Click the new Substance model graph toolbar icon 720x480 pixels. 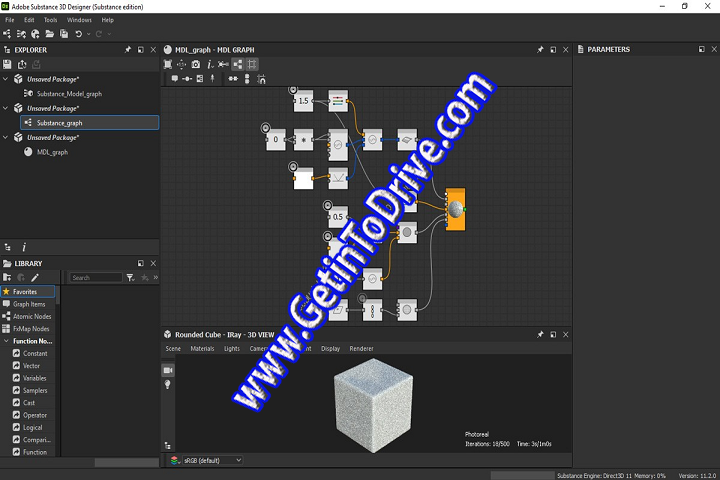pyautogui.click(x=21, y=34)
